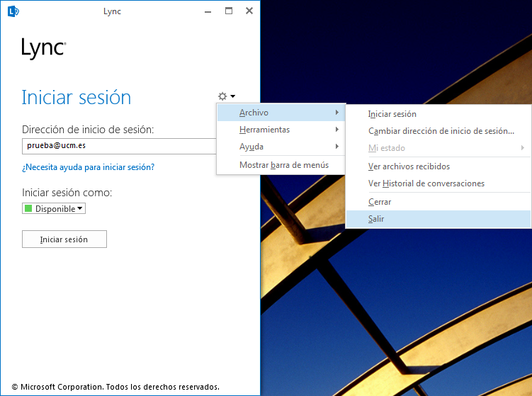The width and height of the screenshot is (532, 396).
Task: Close the Lync window
Action: coord(249,11)
